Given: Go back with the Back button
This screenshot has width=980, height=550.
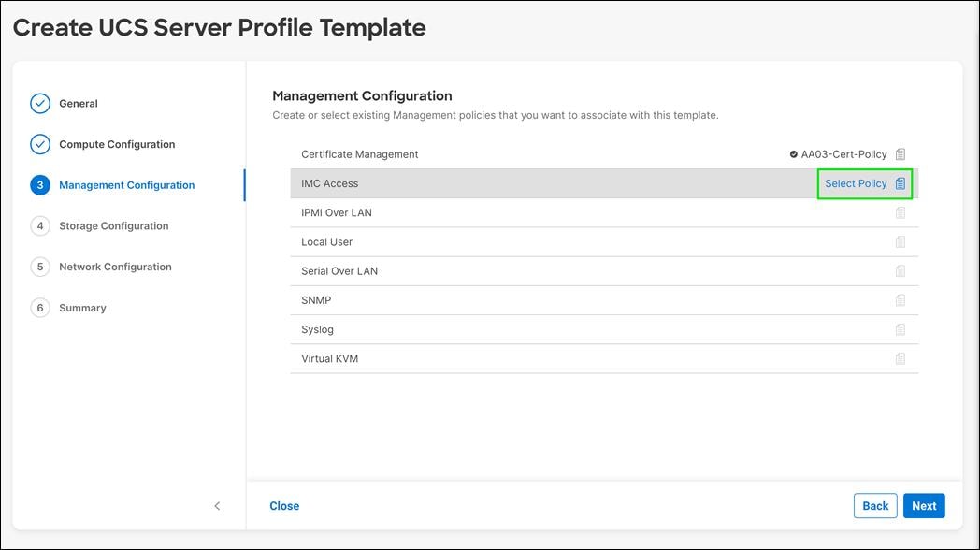Looking at the screenshot, I should pos(875,505).
